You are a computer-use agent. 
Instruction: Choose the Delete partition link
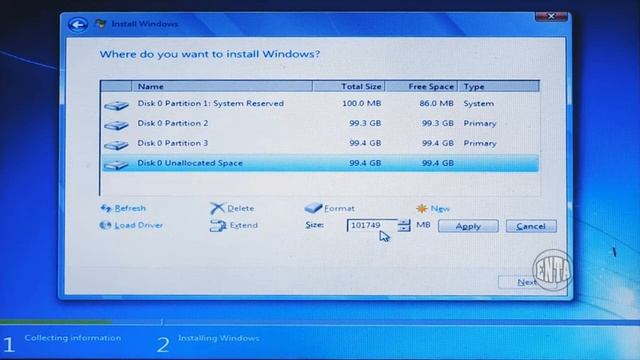241,209
